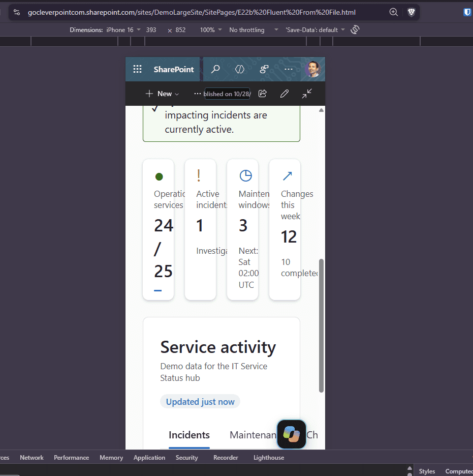Click the page scrollbar up arrow

[x=321, y=110]
